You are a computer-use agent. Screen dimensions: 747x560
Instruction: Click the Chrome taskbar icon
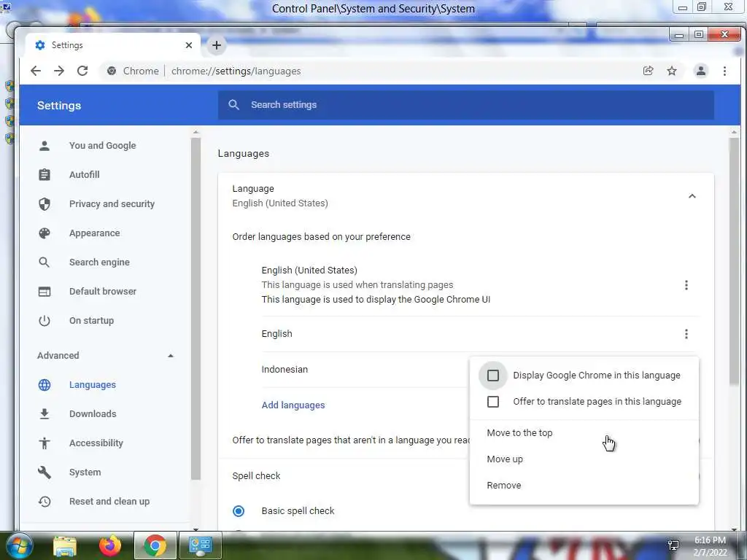pyautogui.click(x=155, y=545)
